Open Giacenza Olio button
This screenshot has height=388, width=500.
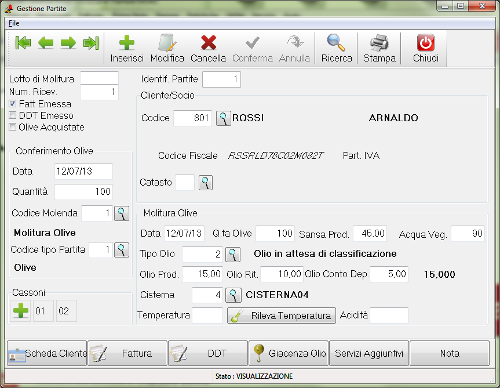tap(288, 353)
